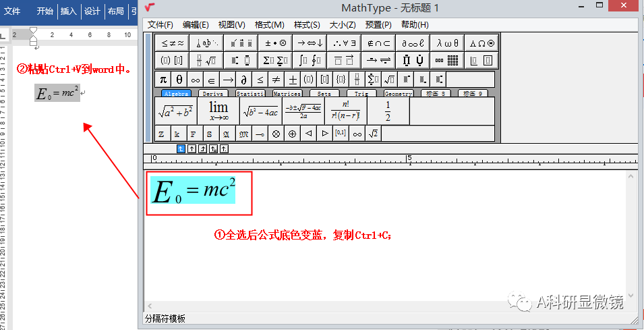Click the pi symbol button
The image size is (644, 330).
(x=163, y=80)
